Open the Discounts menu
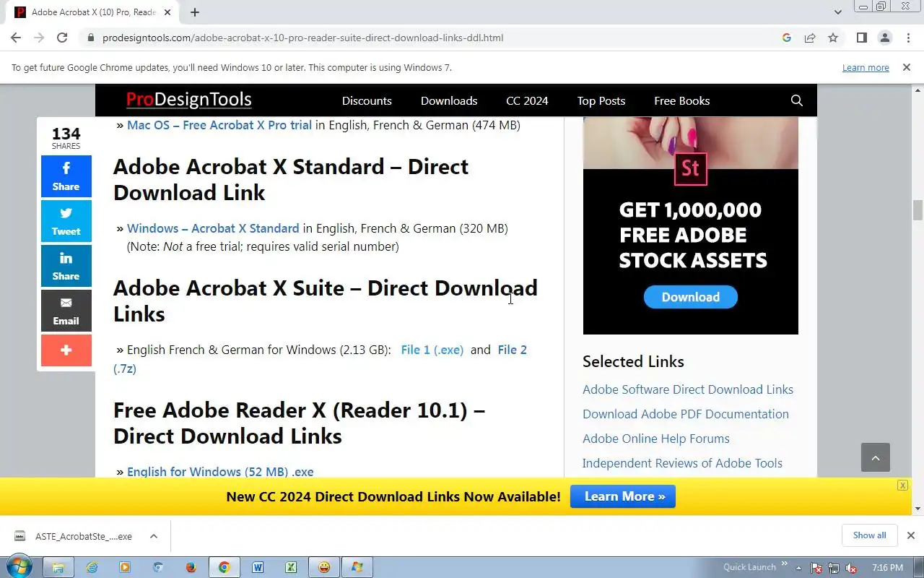The height and width of the screenshot is (578, 924). pyautogui.click(x=367, y=100)
